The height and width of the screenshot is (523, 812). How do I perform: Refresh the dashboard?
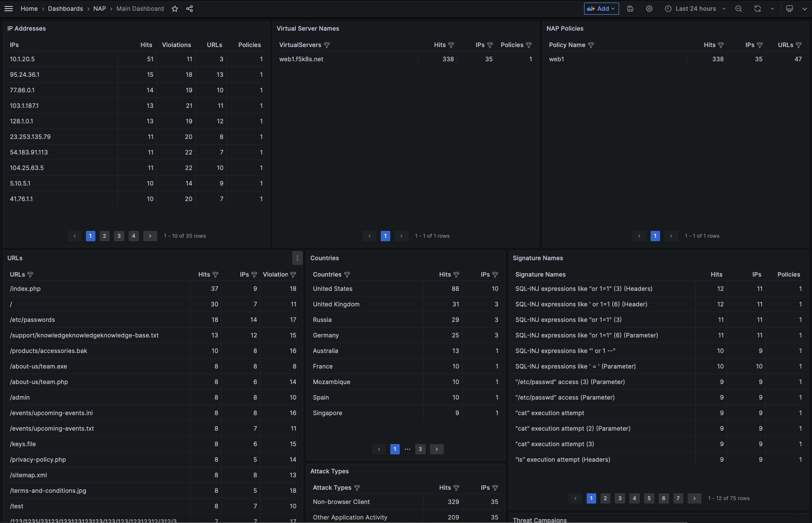pyautogui.click(x=758, y=9)
